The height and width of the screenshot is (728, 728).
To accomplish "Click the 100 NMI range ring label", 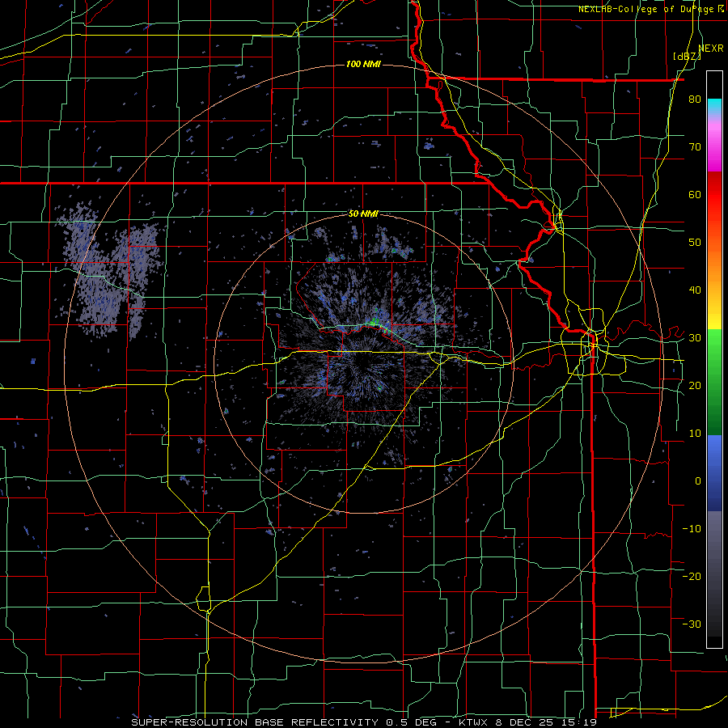I will click(363, 64).
